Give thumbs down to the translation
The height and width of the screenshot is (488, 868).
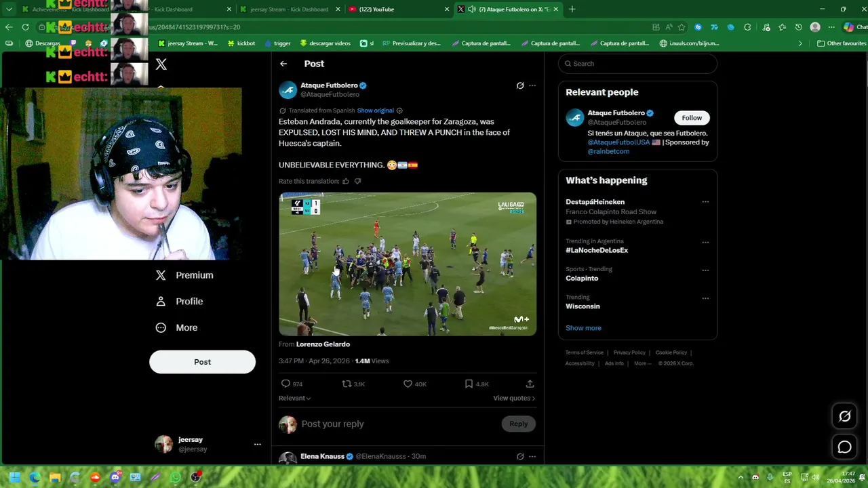point(358,182)
